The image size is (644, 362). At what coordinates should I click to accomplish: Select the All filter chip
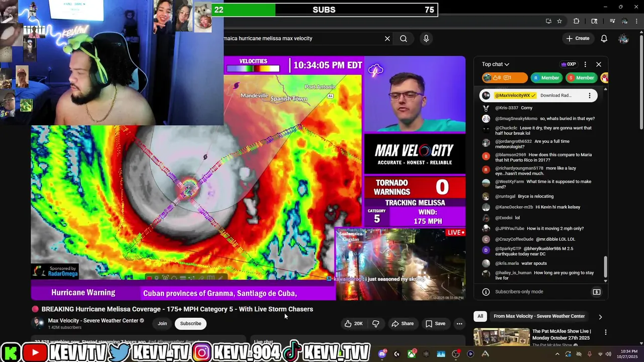pyautogui.click(x=480, y=316)
